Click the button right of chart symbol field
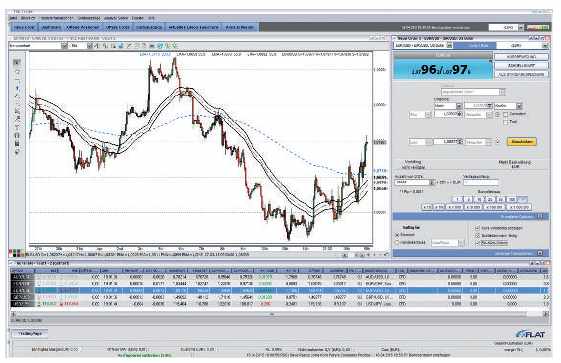Image resolution: width=561 pixels, height=363 pixels. click(64, 46)
